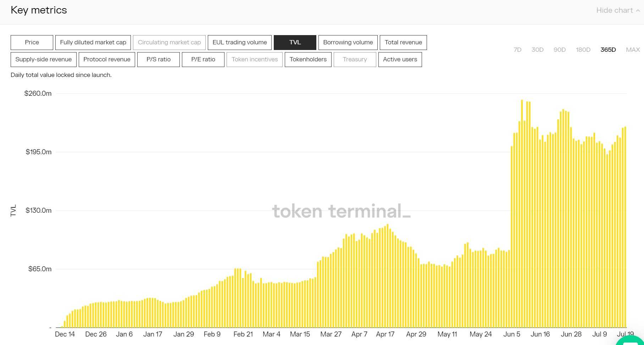
Task: Show Tokenholders chart
Action: [x=308, y=60]
